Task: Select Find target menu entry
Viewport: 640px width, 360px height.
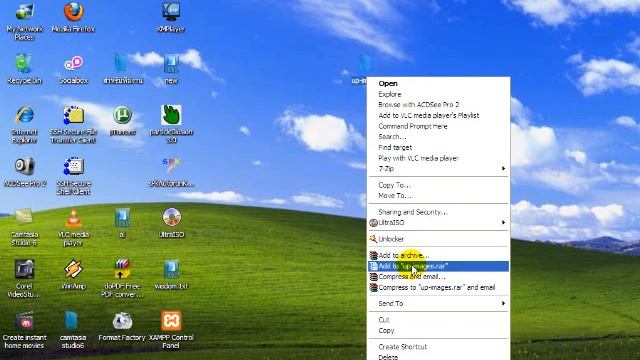Action: tap(439, 147)
